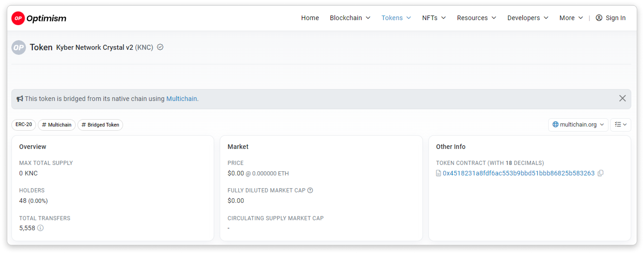Click the Optimism logo icon
Viewport: 644px width, 254px height.
(18, 18)
